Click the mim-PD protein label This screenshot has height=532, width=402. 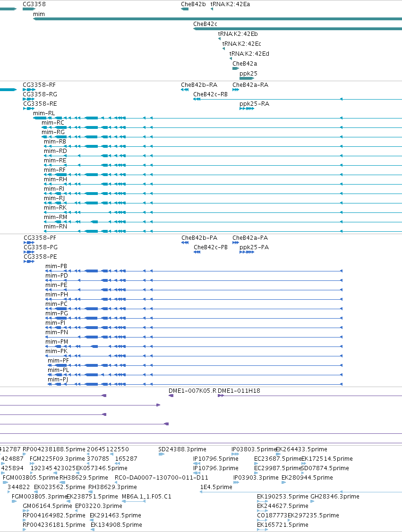tap(56, 276)
